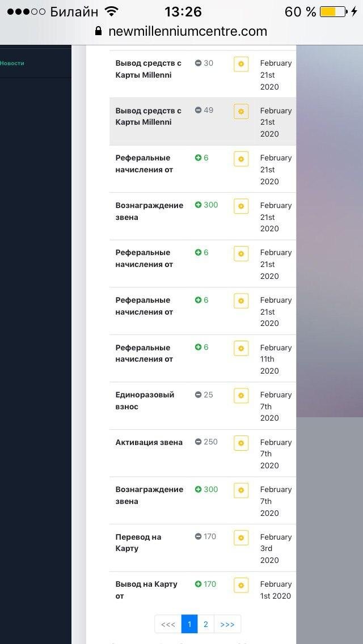Go back with <<< pagination button
This screenshot has width=363, height=644.
click(168, 624)
